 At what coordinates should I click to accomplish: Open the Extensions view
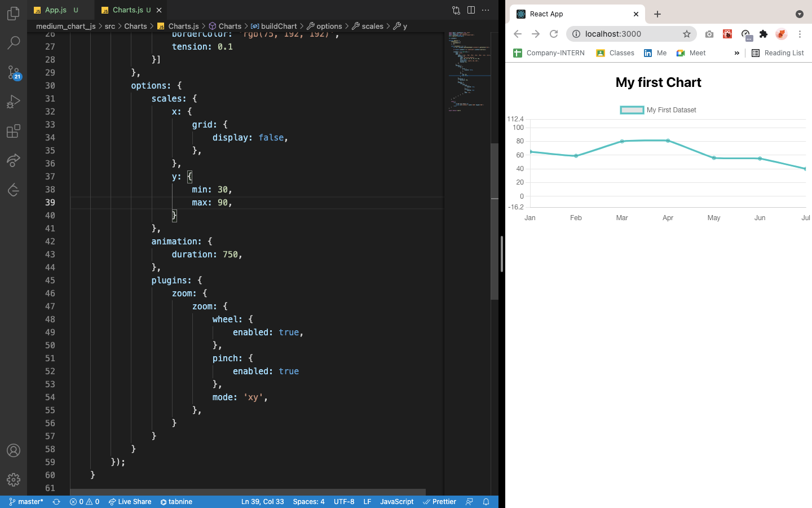coord(14,131)
